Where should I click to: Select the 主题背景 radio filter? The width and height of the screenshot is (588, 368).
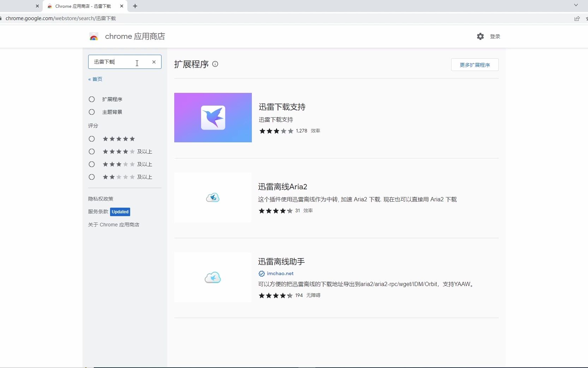pos(92,112)
